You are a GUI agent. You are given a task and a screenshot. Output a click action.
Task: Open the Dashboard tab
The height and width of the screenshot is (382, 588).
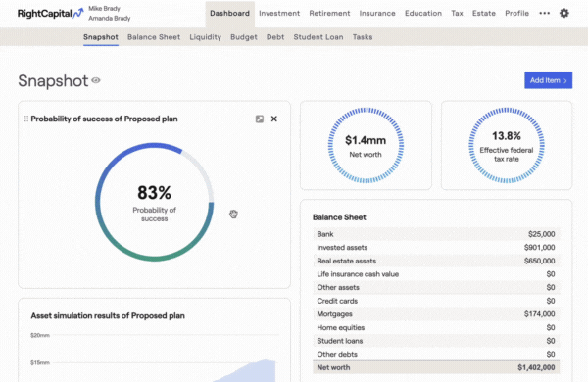(229, 13)
